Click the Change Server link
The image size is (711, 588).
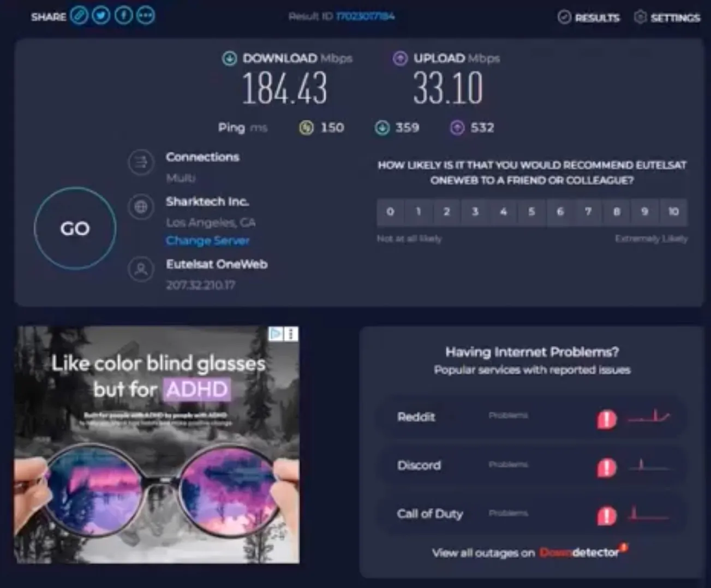click(207, 241)
